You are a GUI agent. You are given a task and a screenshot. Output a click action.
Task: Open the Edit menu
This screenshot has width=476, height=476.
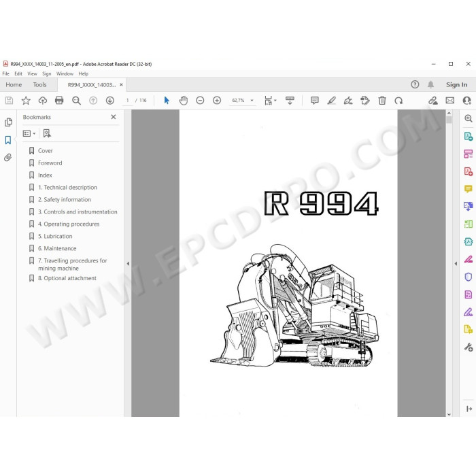pos(18,73)
